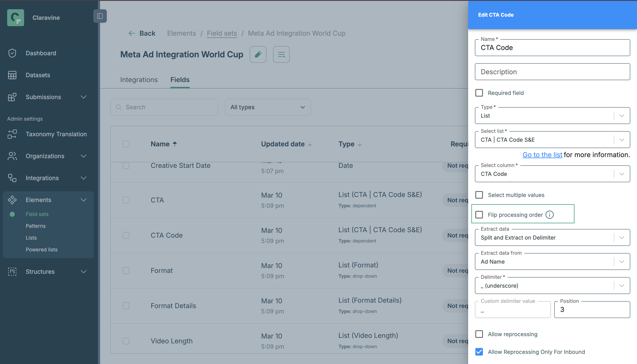
Task: Click the Custom delimiter value field
Action: (512, 310)
